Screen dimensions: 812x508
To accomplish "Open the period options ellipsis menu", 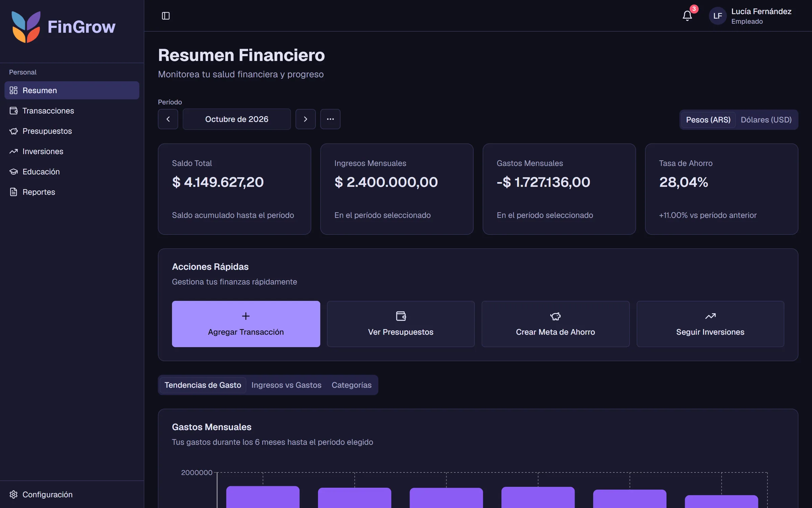I will click(x=330, y=119).
